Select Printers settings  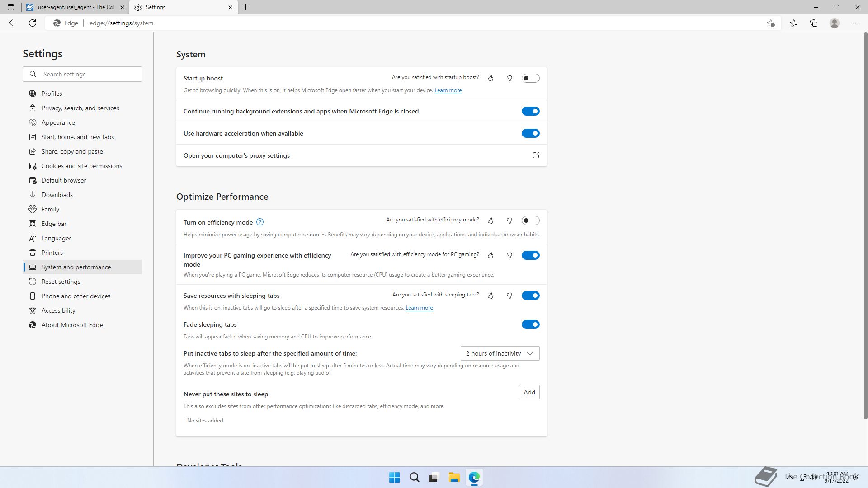[x=82, y=253]
